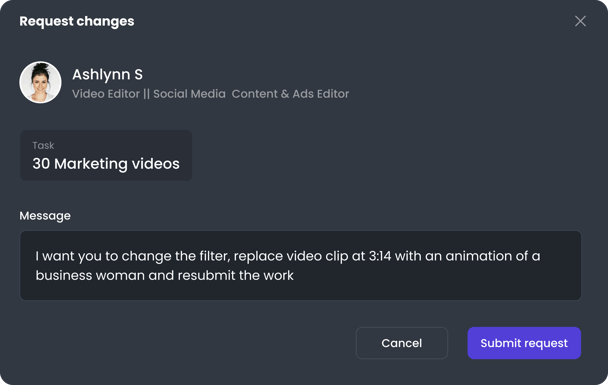Open Ashlynn S profile photo
Viewport: 608px width, 385px height.
(x=40, y=82)
